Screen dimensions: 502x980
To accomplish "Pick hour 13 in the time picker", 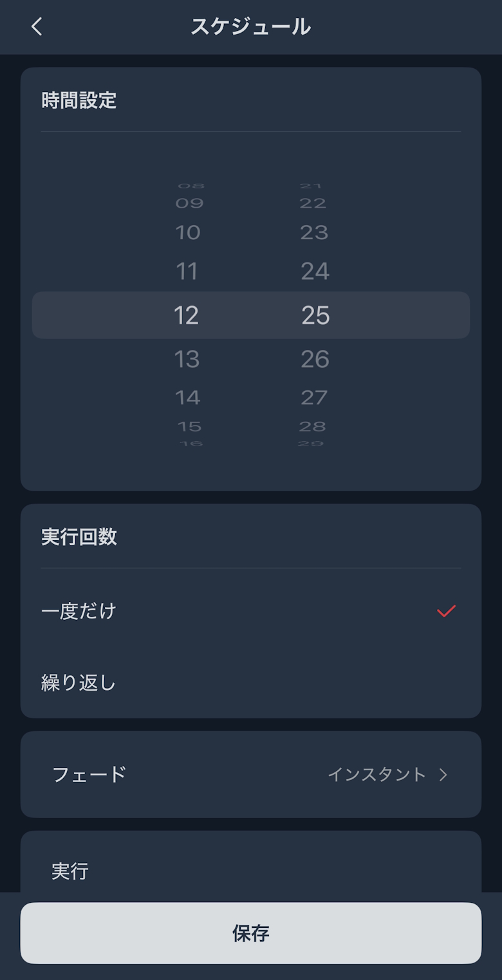I will tap(187, 359).
